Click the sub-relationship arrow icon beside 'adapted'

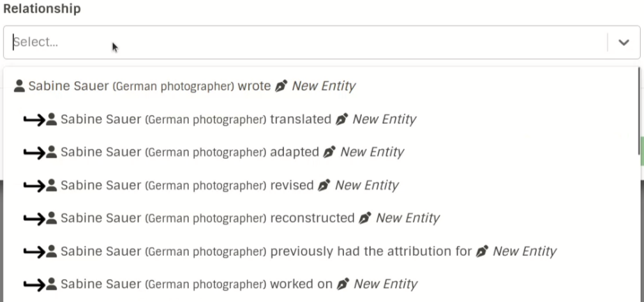click(34, 153)
